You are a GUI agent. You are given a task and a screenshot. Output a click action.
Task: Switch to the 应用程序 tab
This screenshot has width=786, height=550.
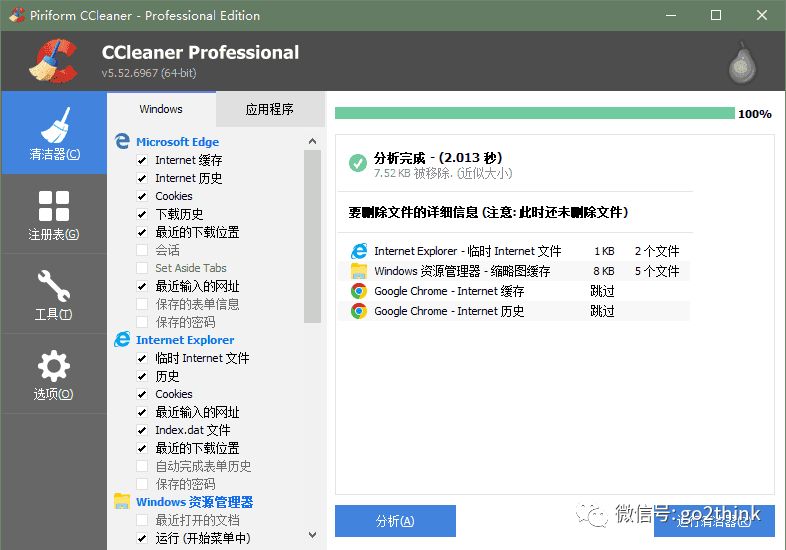[x=270, y=109]
